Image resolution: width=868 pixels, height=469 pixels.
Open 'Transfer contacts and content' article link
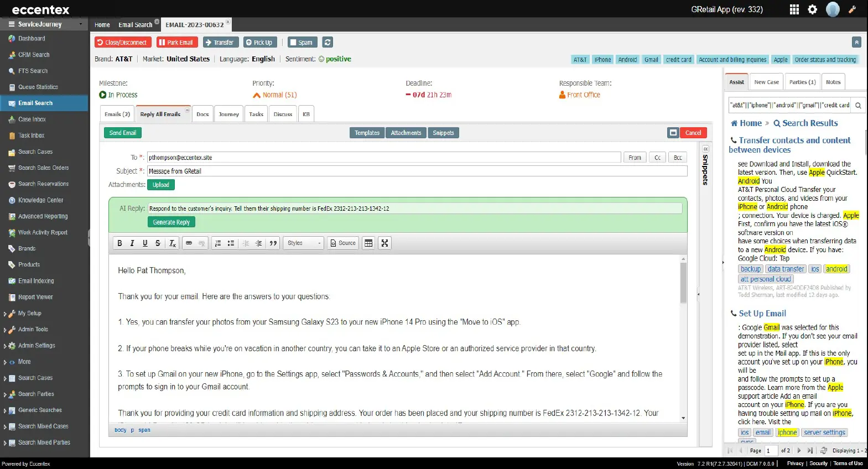(791, 145)
